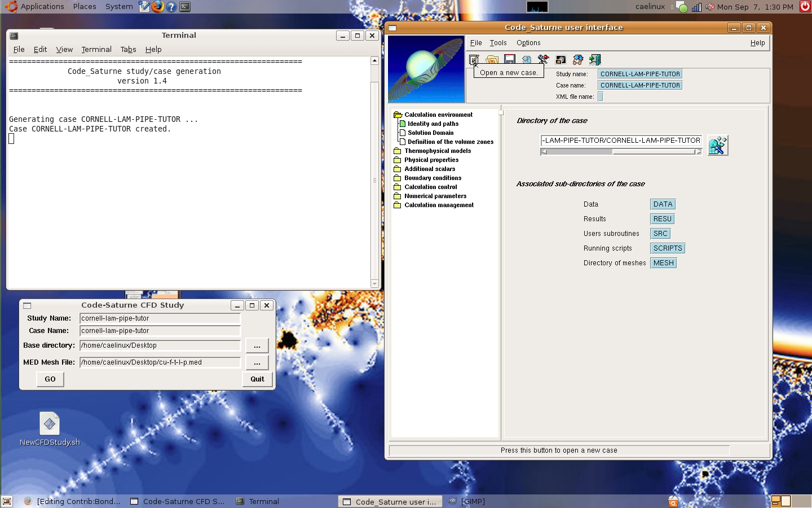This screenshot has height=508, width=812.
Task: Open Options menu in Code_Saturne
Action: 528,43
